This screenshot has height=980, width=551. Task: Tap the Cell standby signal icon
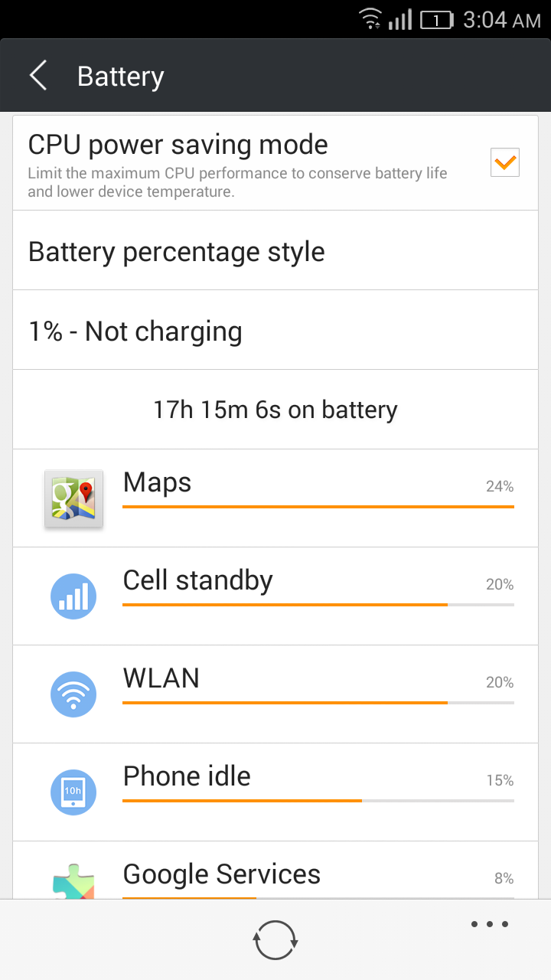[73, 596]
